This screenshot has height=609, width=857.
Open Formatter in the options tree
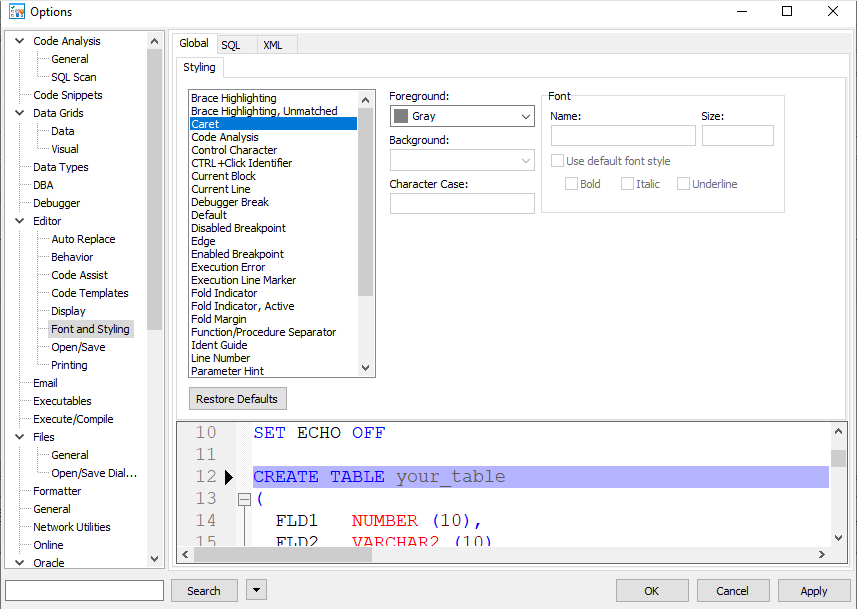(x=57, y=491)
